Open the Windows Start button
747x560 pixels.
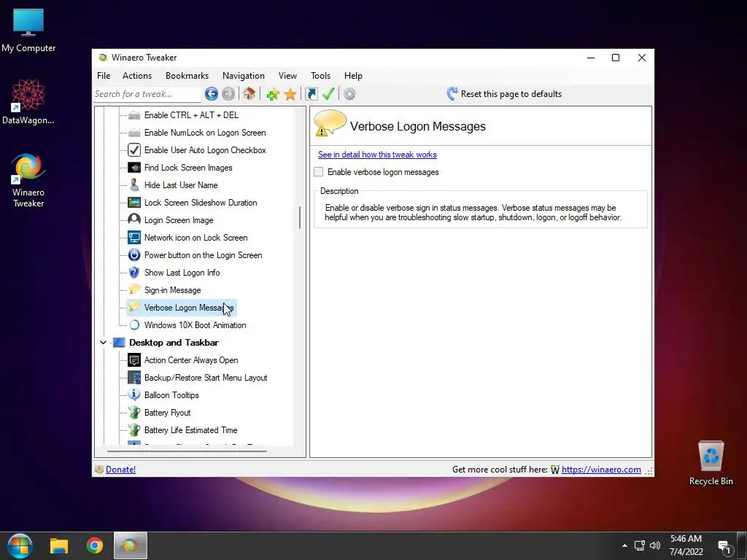pos(20,545)
